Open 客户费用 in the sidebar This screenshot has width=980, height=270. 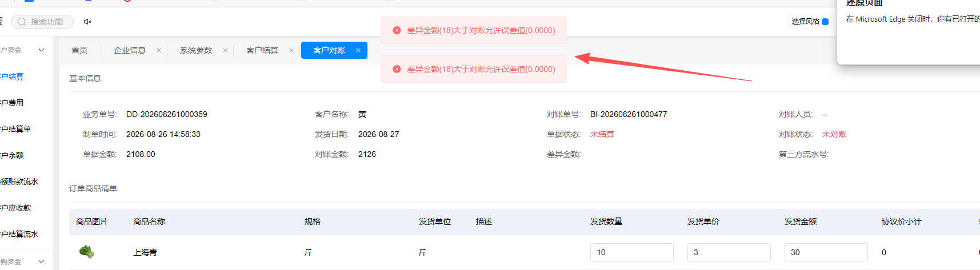click(11, 103)
